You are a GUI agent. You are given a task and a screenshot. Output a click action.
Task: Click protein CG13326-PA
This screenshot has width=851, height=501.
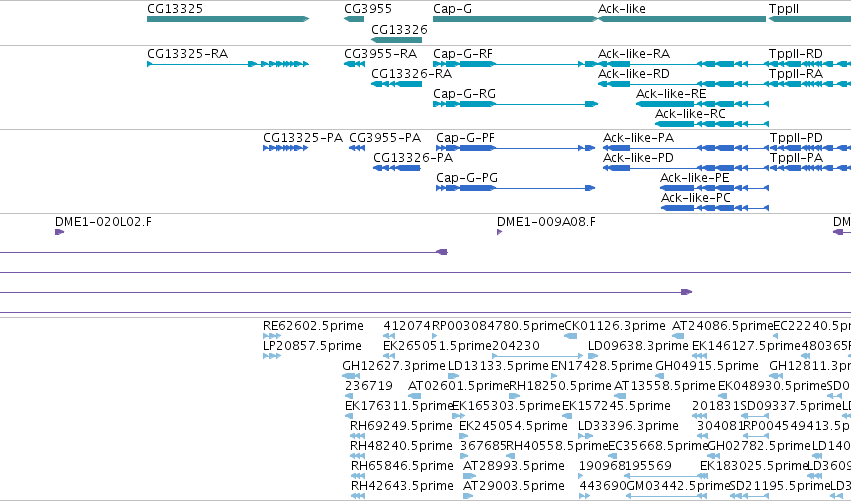tap(397, 168)
